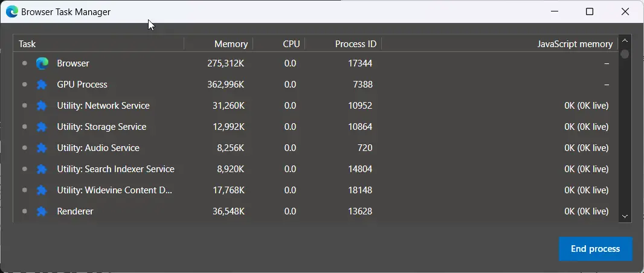Screen dimensions: 644x273
Task: Click process ID 10864
Action: coord(360,127)
